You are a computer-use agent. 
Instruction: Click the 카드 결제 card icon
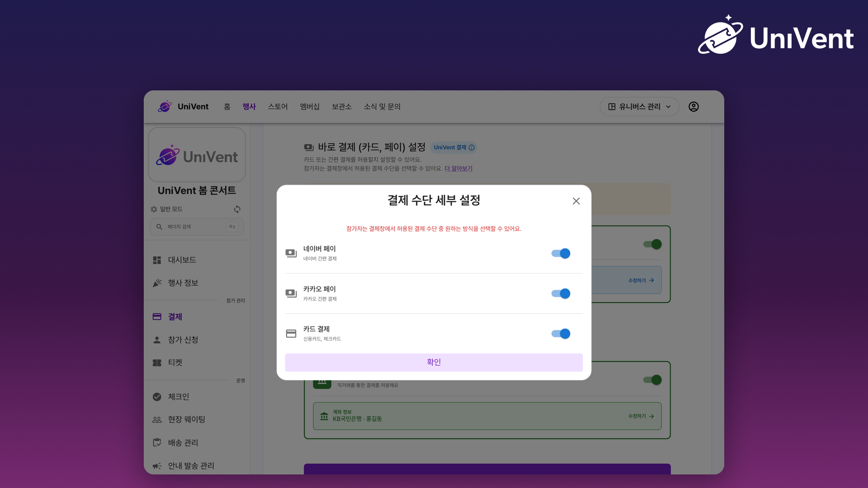coord(291,333)
